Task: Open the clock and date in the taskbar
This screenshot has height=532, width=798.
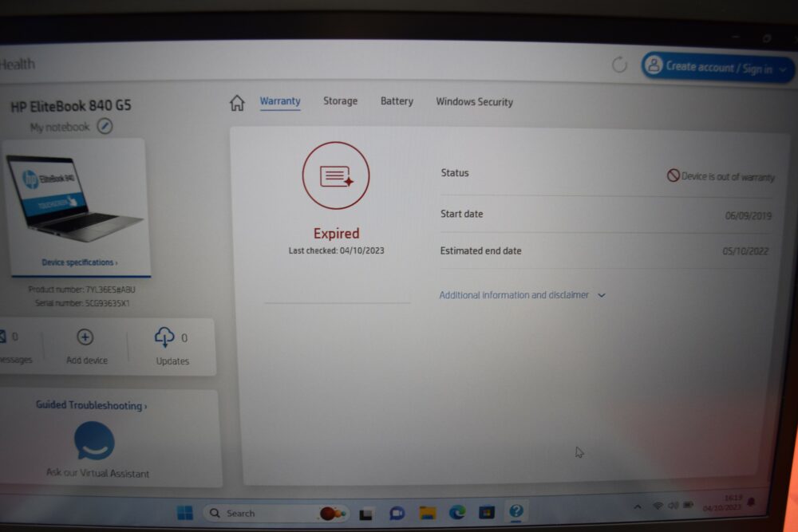Action: coord(723,503)
